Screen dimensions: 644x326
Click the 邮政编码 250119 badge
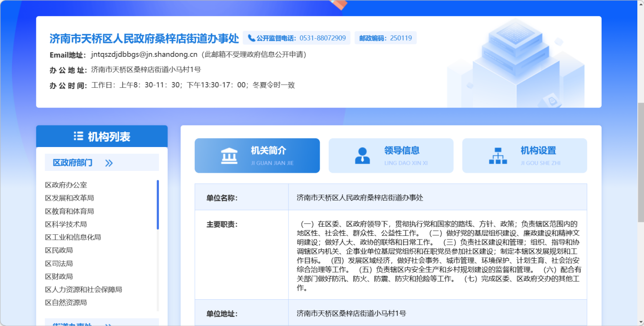point(385,38)
